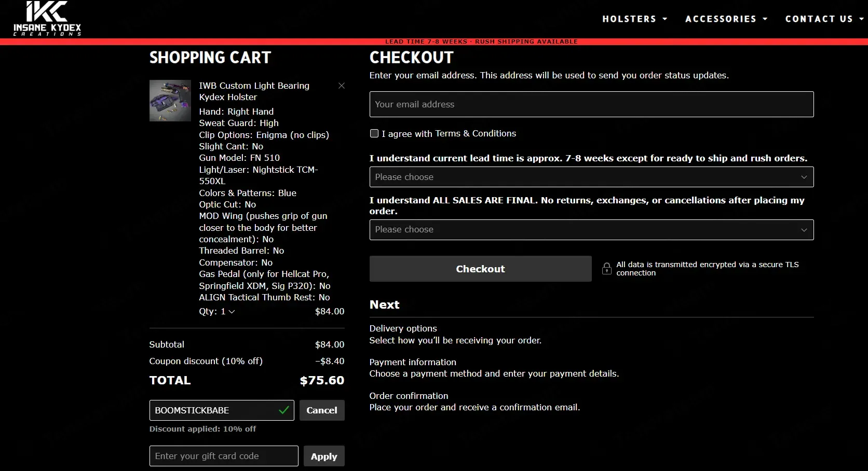
Task: Click the Colors & Patterns: Blue line
Action: pyautogui.click(x=248, y=193)
